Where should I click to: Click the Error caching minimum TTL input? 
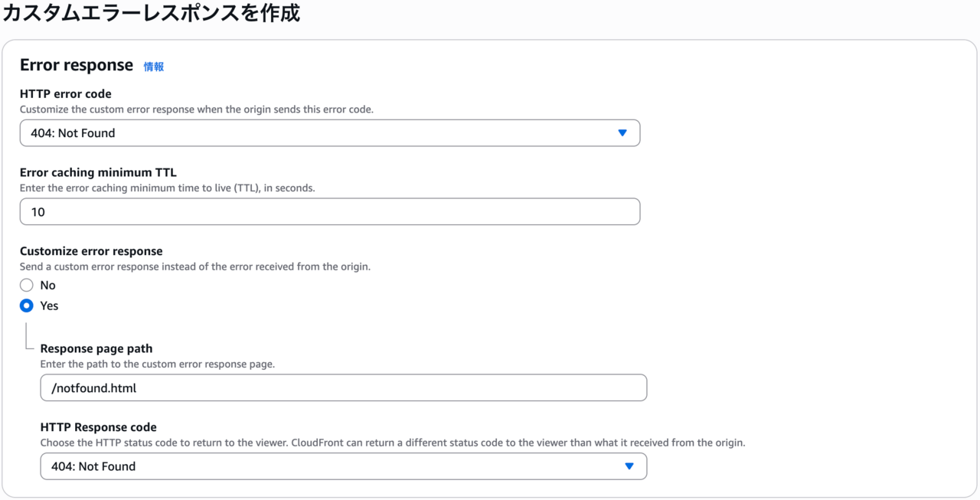click(329, 212)
